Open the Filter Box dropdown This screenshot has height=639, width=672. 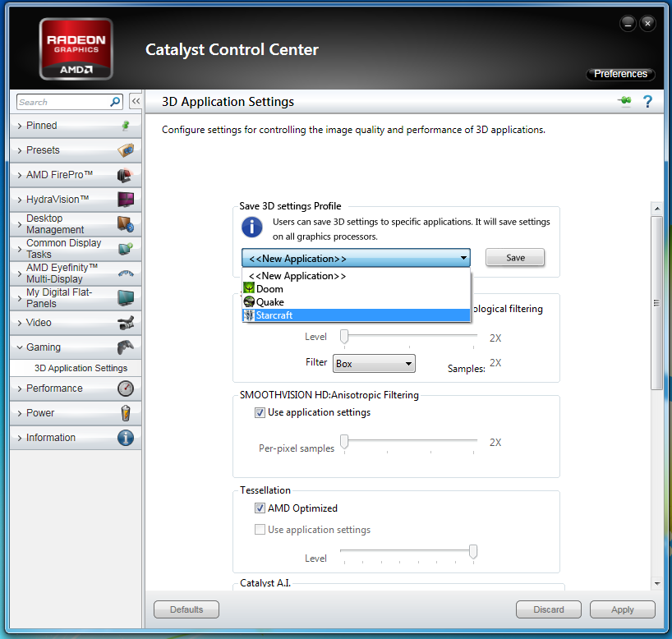click(x=374, y=364)
